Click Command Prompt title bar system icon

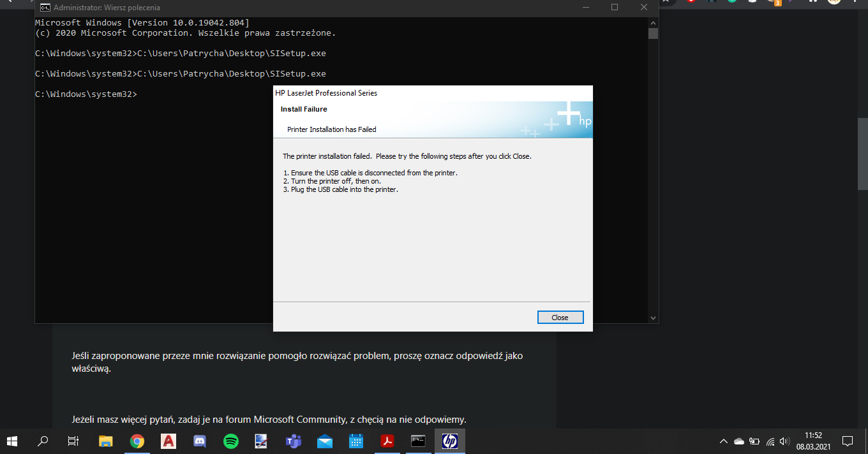point(45,8)
